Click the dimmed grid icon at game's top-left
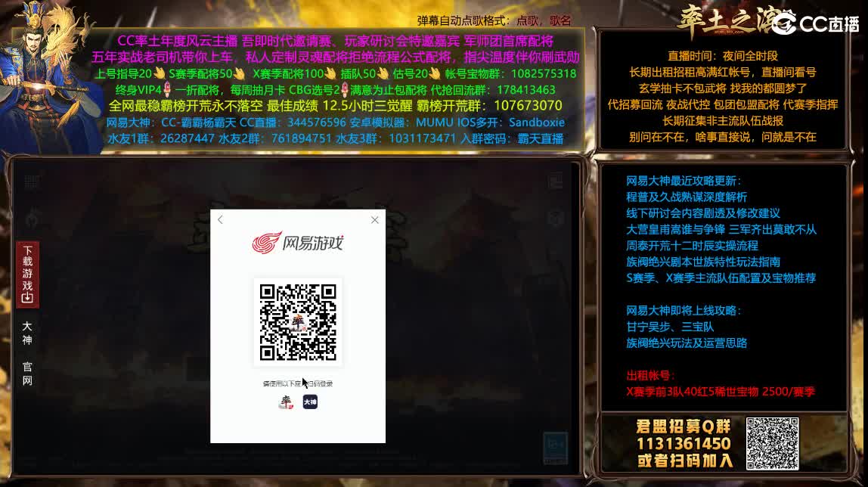 [x=32, y=181]
